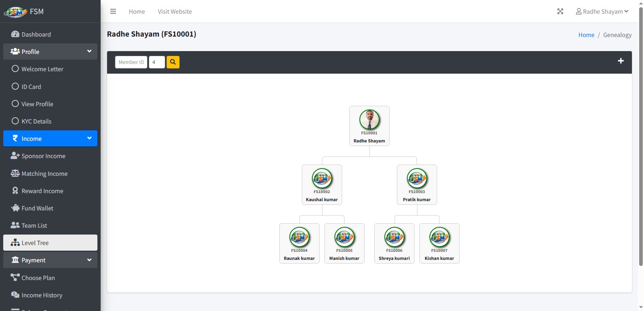This screenshot has height=311, width=644.
Task: Click the Member ID input field
Action: (x=131, y=62)
